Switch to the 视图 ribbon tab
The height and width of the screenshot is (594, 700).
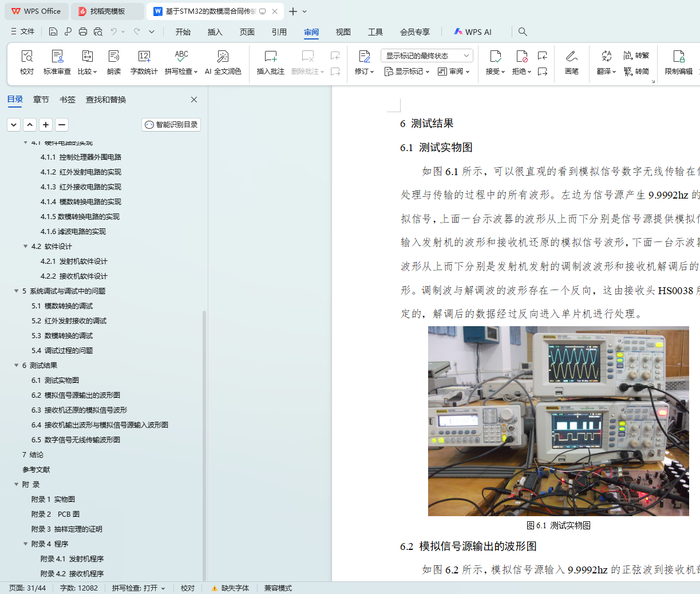pyautogui.click(x=343, y=32)
